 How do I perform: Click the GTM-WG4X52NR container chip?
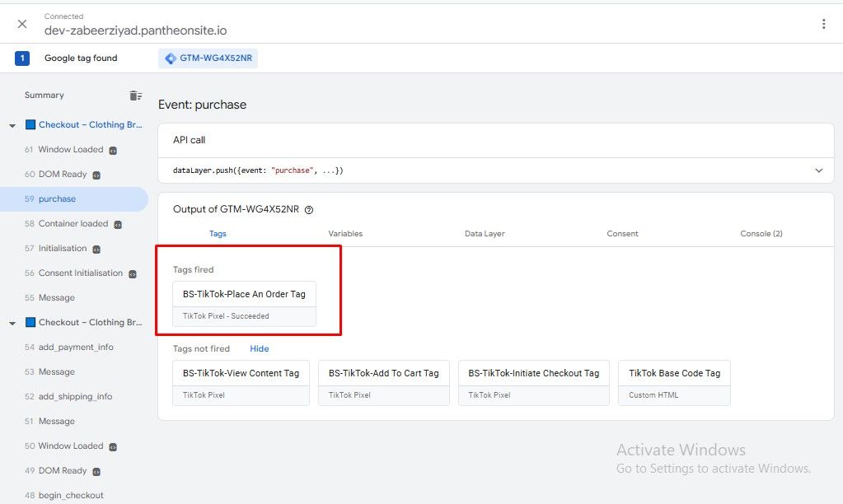(x=208, y=58)
